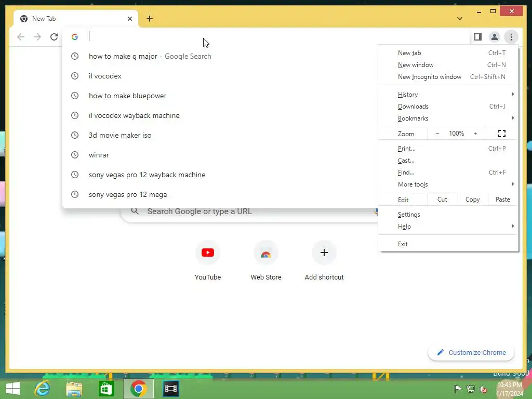Select 'how to make bluepower' suggestion
This screenshot has height=399, width=532.
click(x=220, y=96)
